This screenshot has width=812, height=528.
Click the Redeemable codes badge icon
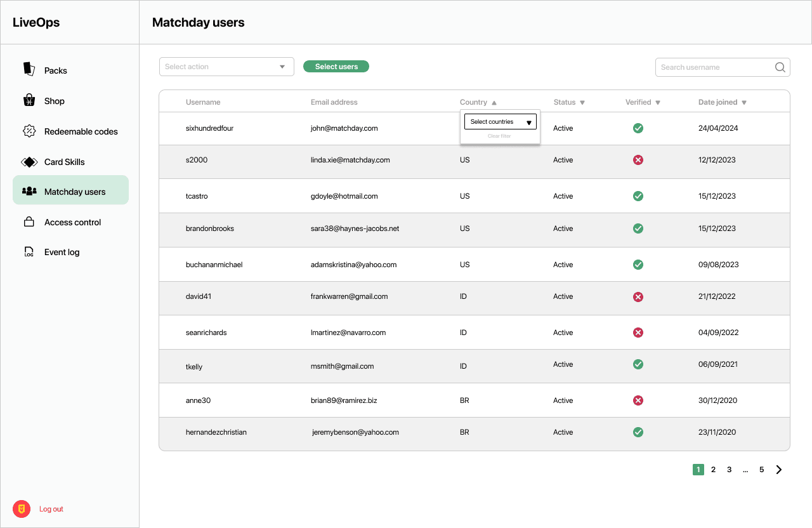29,131
